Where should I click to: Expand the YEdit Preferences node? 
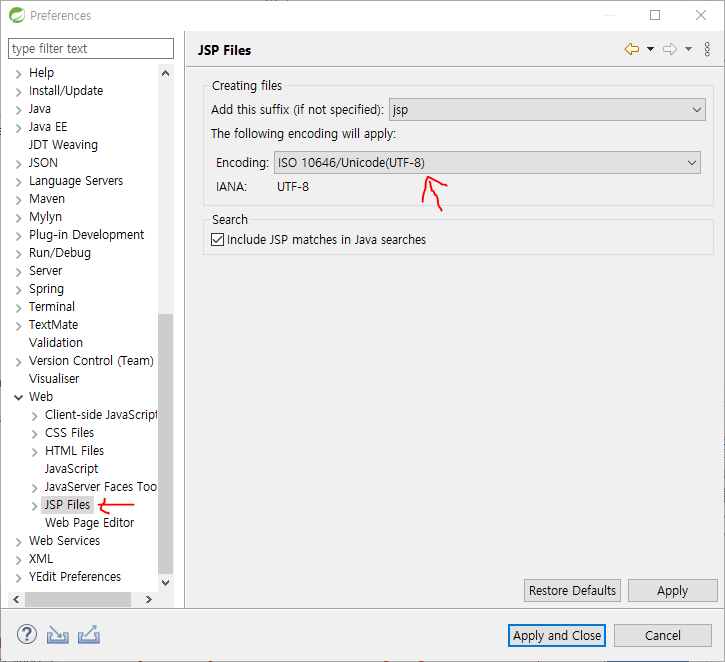pyautogui.click(x=18, y=578)
